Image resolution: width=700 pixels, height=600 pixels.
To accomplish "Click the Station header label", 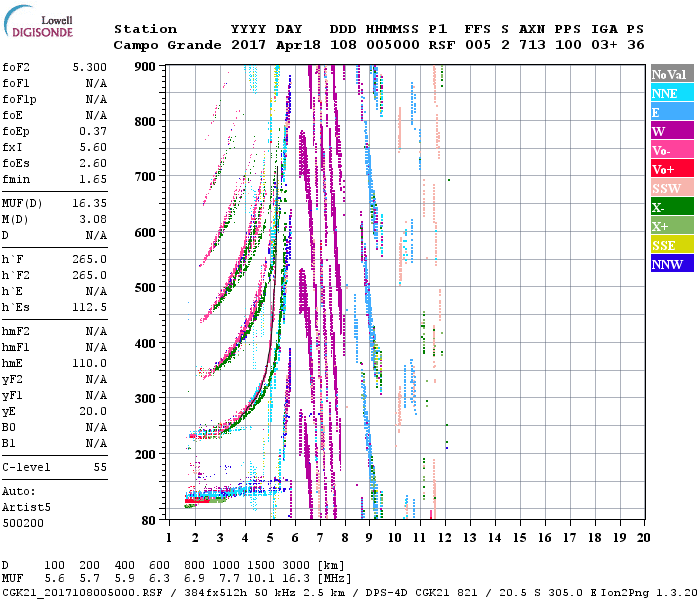I will (145, 29).
